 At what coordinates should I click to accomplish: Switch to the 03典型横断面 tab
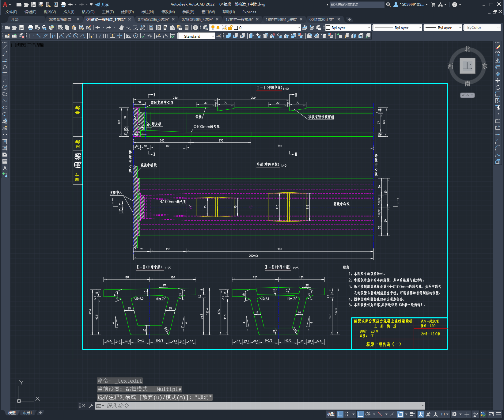point(60,19)
